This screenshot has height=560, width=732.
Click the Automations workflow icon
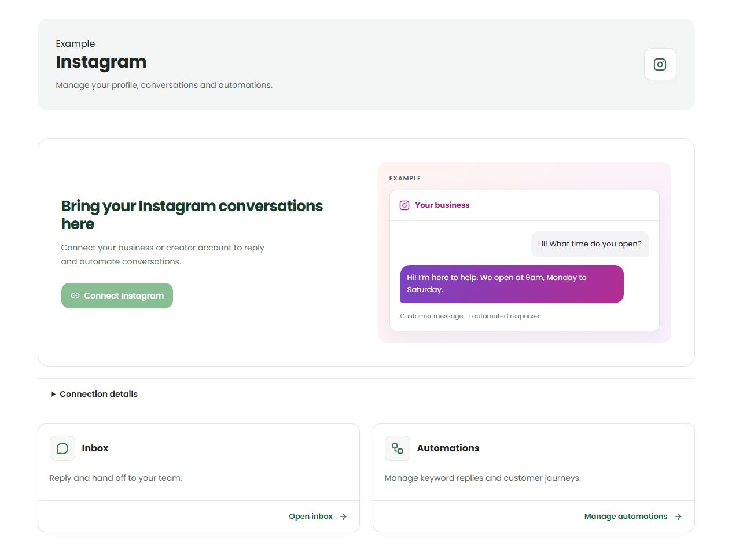pos(398,448)
